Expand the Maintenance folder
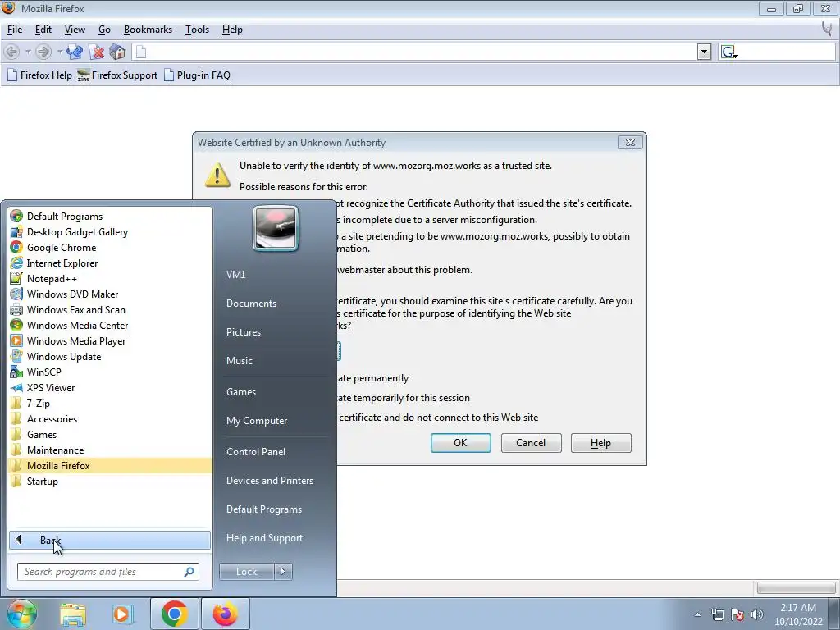Viewport: 840px width, 630px height. point(110,450)
